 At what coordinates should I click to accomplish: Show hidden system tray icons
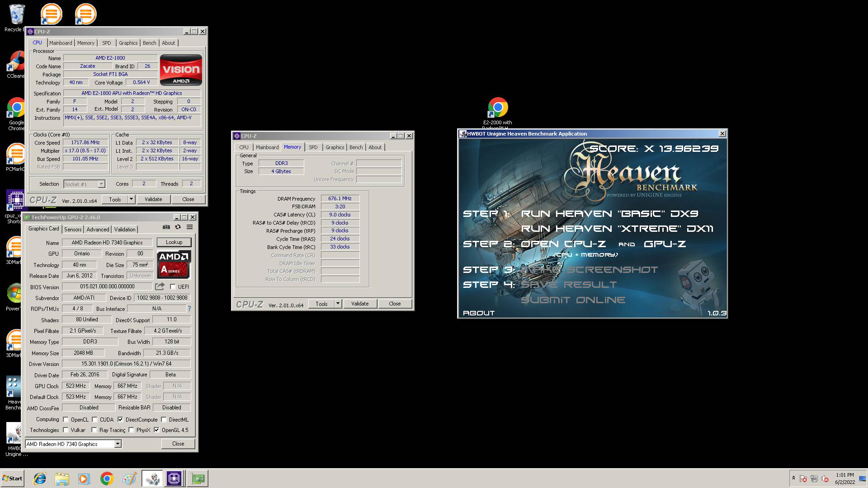point(793,479)
